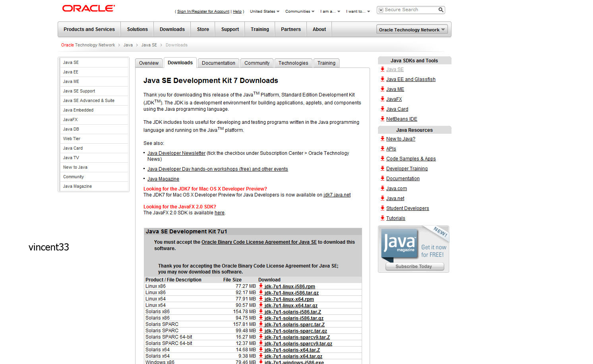The height and width of the screenshot is (364, 593).
Task: Open the Solutions menu
Action: tap(137, 29)
